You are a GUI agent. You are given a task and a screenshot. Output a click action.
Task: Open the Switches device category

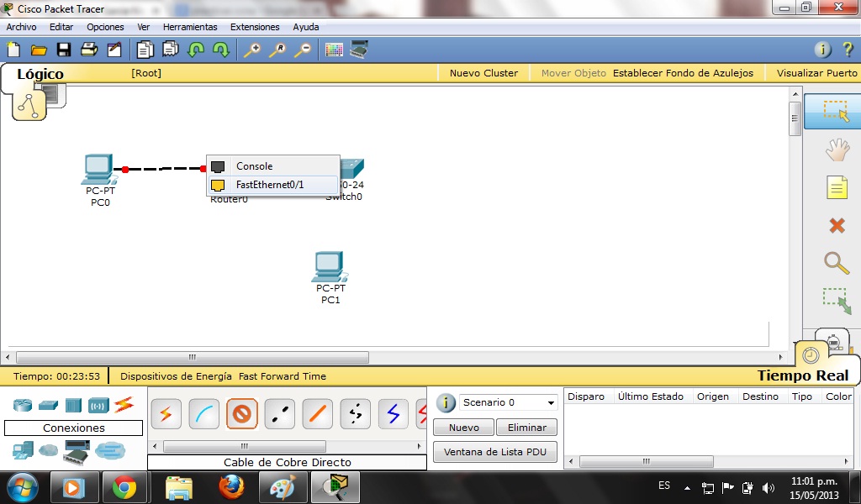coord(48,405)
